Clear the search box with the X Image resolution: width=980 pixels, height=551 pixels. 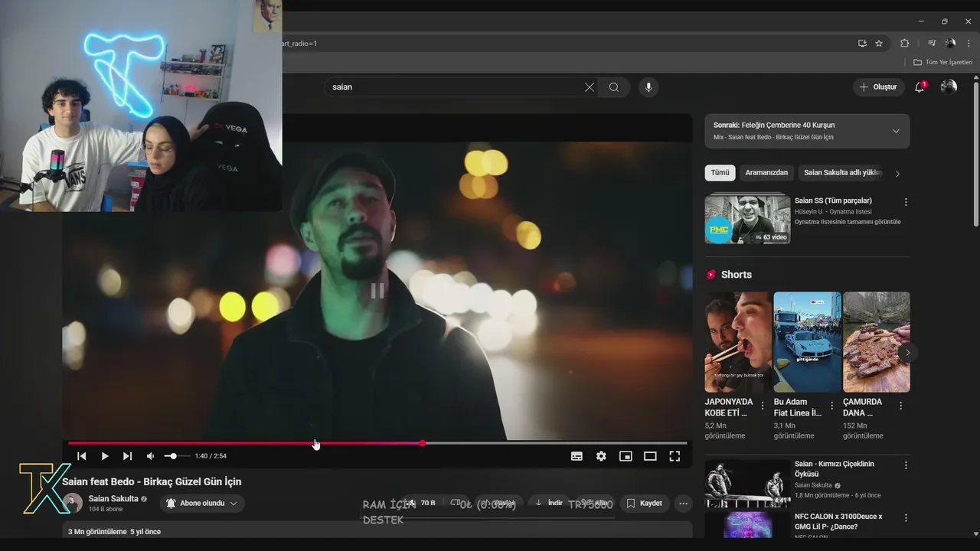pyautogui.click(x=589, y=87)
